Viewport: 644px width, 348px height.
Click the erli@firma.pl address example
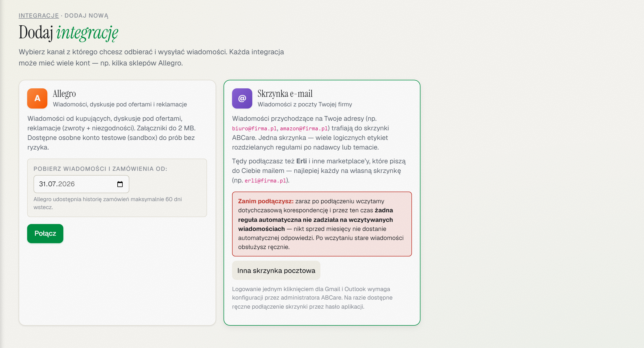coord(265,181)
